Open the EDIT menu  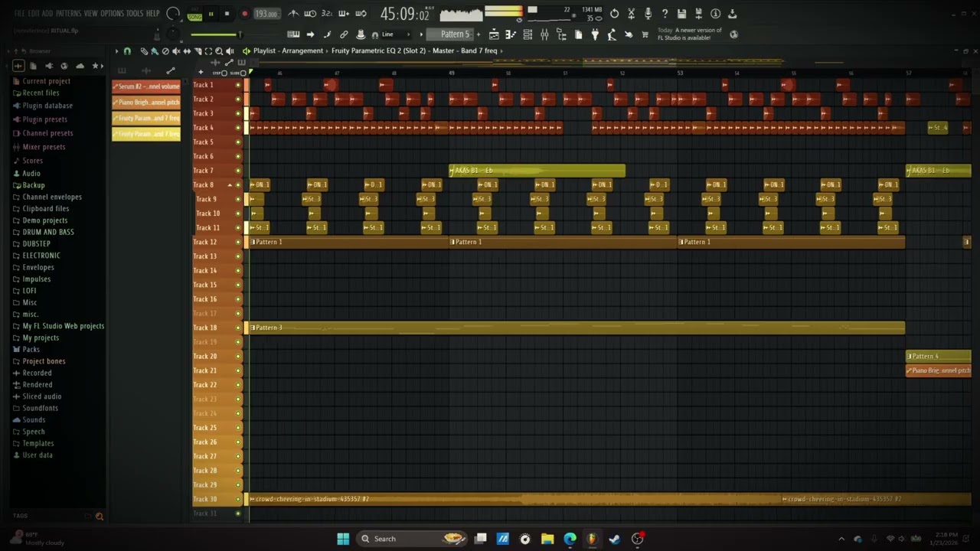click(34, 14)
